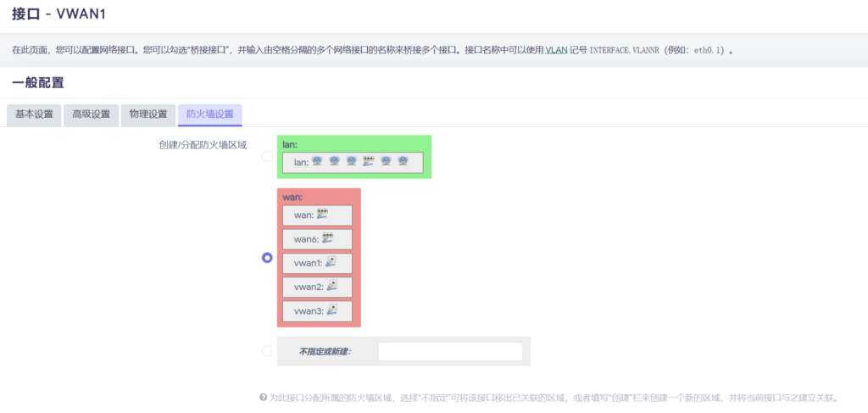
Task: Click the 创建/分配防火墙区域 label
Action: 203,145
